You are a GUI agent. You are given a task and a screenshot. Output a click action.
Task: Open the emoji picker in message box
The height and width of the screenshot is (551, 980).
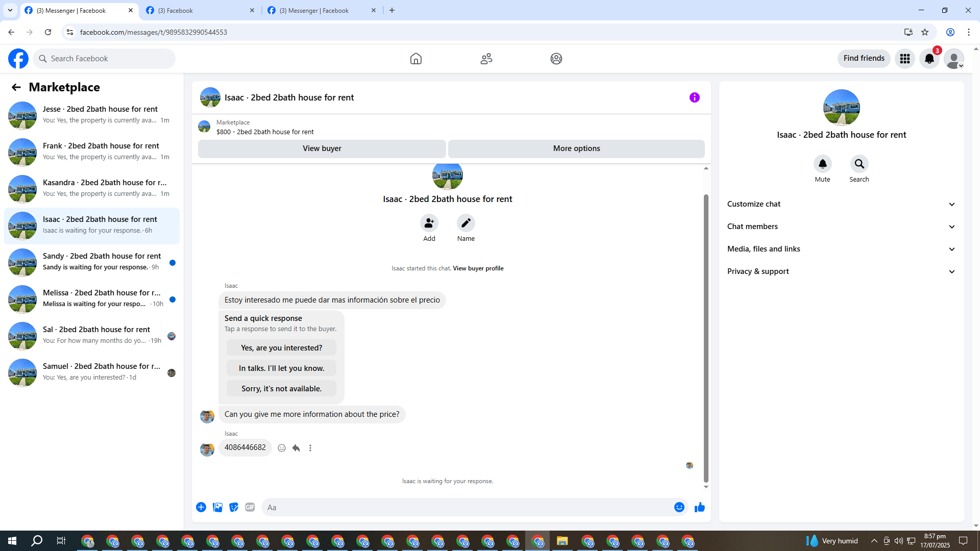point(679,507)
